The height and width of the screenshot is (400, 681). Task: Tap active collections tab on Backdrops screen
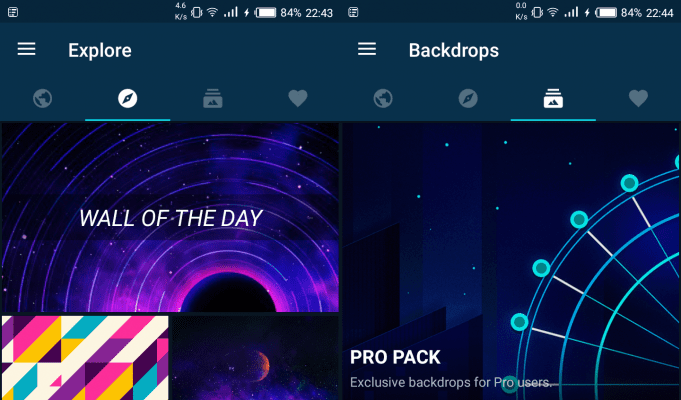pos(553,99)
